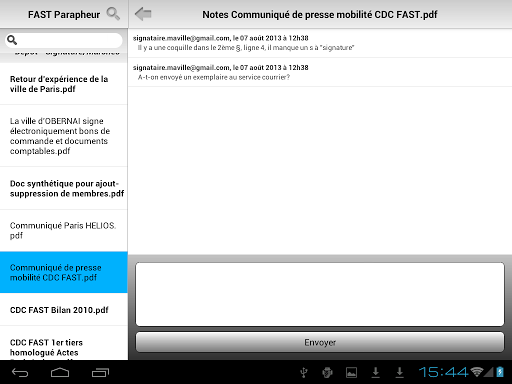Select the note about the coquille in 2ème paragraph

pos(320,43)
